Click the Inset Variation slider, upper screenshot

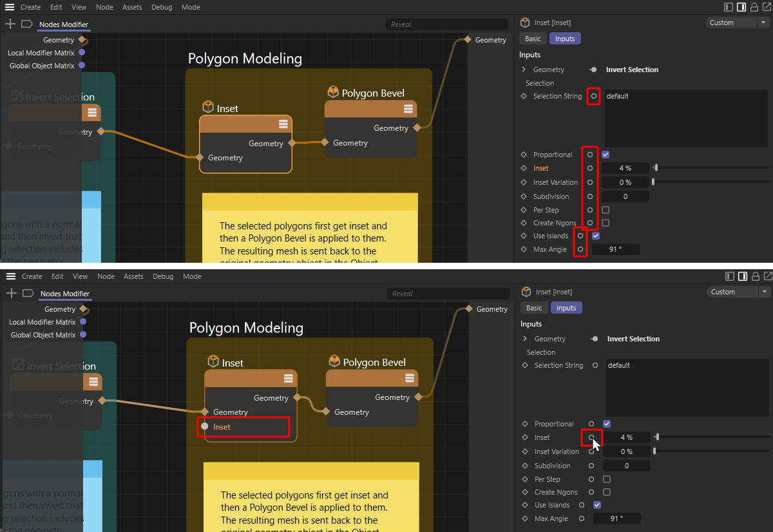point(711,182)
